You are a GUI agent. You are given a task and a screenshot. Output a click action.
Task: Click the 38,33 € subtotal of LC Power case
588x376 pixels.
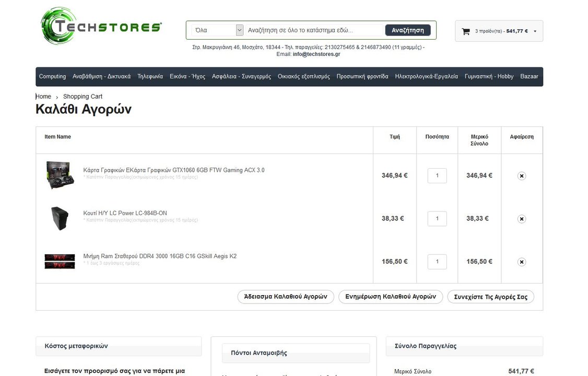tap(477, 219)
